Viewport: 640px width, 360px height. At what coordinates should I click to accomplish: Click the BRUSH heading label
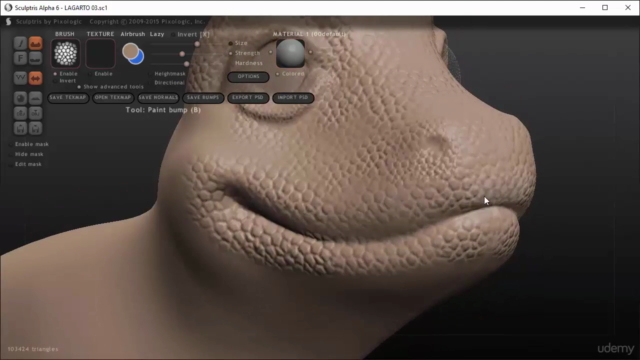click(x=65, y=34)
